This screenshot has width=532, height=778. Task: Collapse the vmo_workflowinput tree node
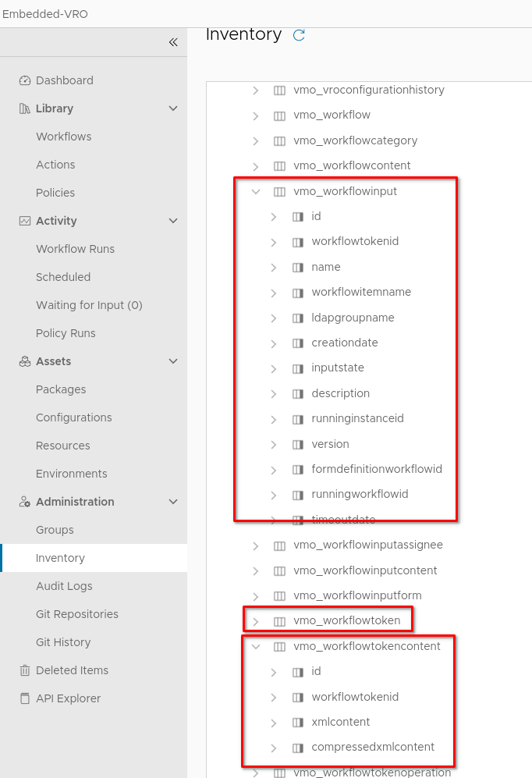pyautogui.click(x=255, y=191)
